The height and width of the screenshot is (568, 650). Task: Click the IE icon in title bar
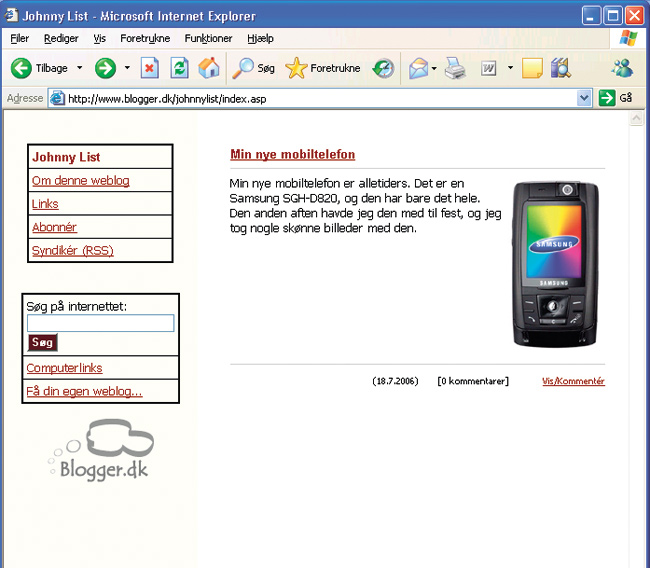[11, 15]
